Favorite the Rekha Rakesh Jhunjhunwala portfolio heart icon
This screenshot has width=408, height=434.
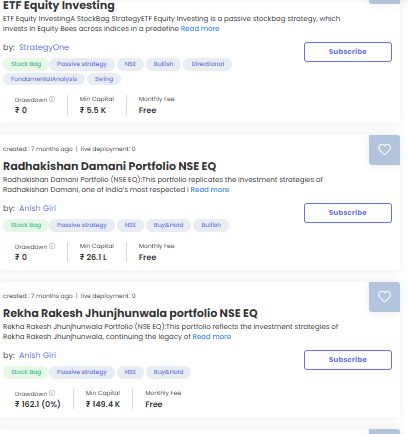[384, 297]
